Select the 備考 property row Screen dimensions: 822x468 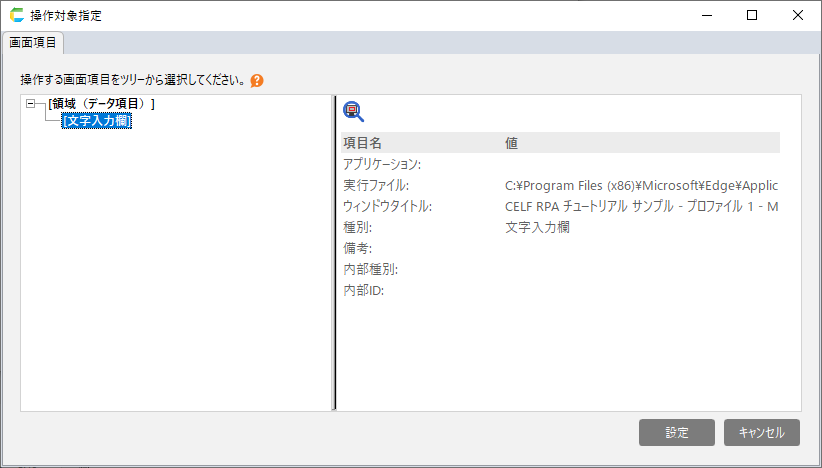click(357, 248)
